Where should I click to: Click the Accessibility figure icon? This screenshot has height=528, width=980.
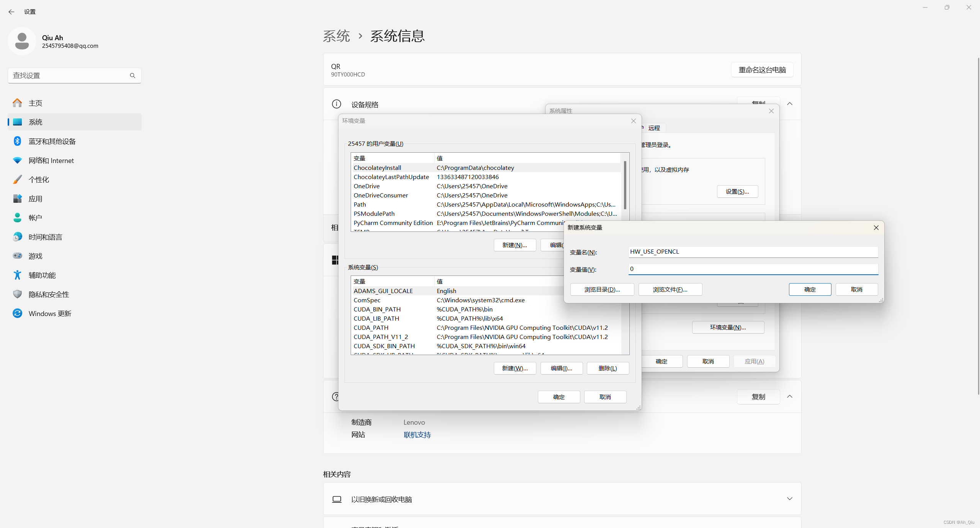(17, 275)
